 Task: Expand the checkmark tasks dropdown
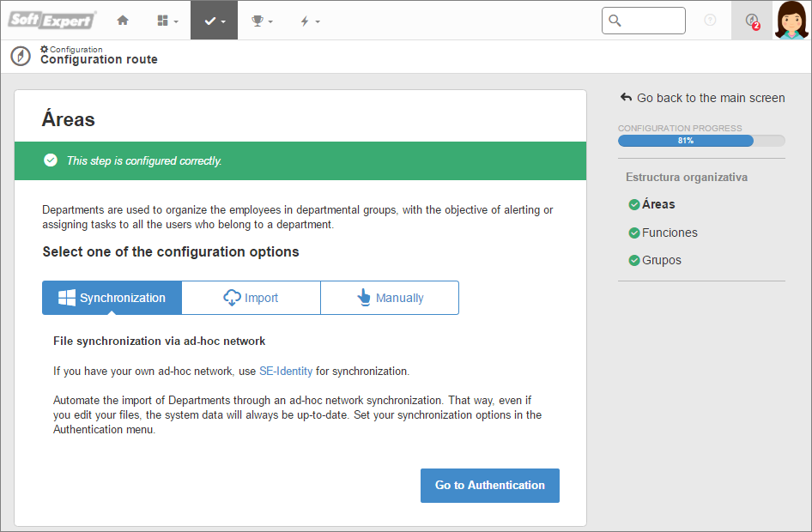(215, 21)
